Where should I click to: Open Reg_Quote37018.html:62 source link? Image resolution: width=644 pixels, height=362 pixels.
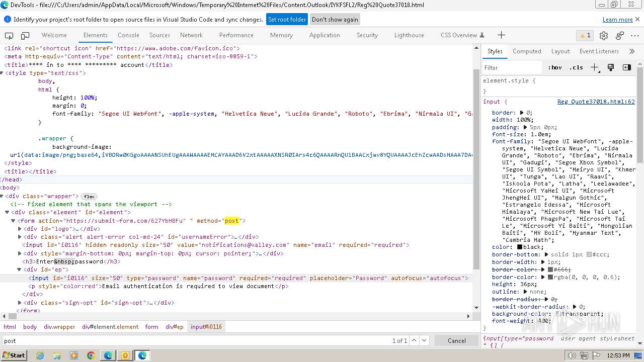coord(596,102)
